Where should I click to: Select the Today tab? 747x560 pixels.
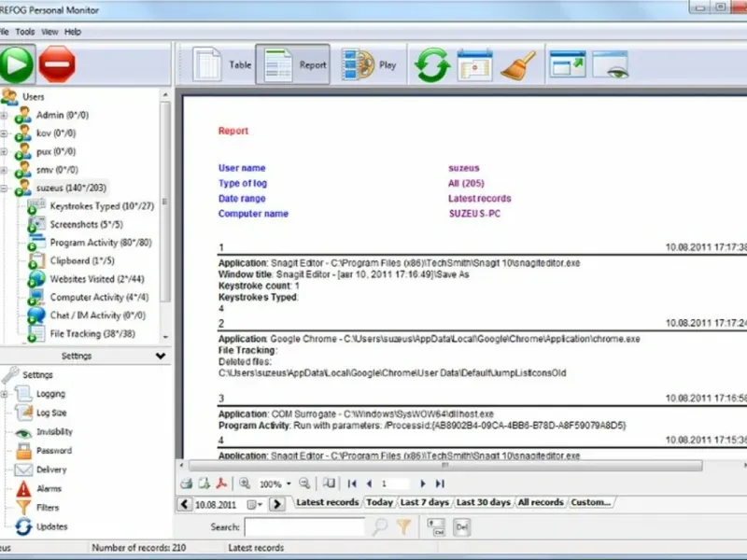click(380, 502)
